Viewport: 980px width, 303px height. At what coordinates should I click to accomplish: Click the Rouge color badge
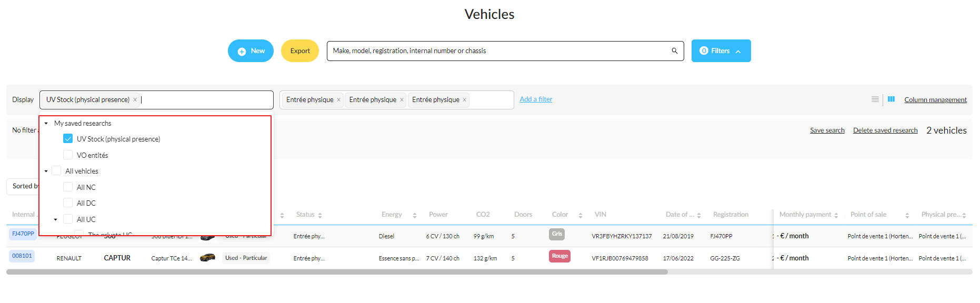[x=559, y=256]
